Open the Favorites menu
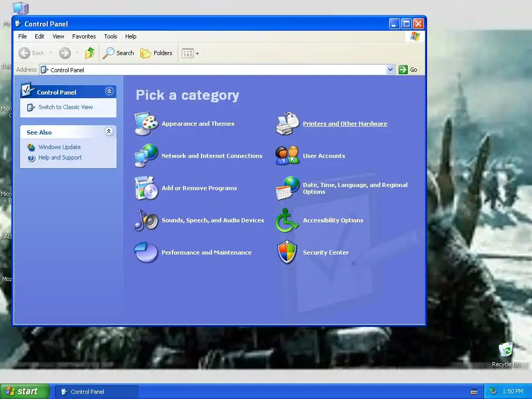Screen dimensions: 532x399 (x=84, y=36)
